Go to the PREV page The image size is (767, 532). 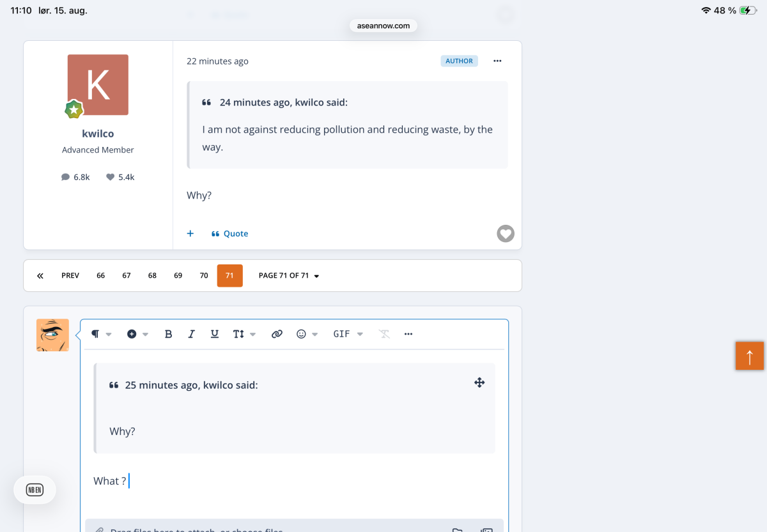click(x=70, y=276)
